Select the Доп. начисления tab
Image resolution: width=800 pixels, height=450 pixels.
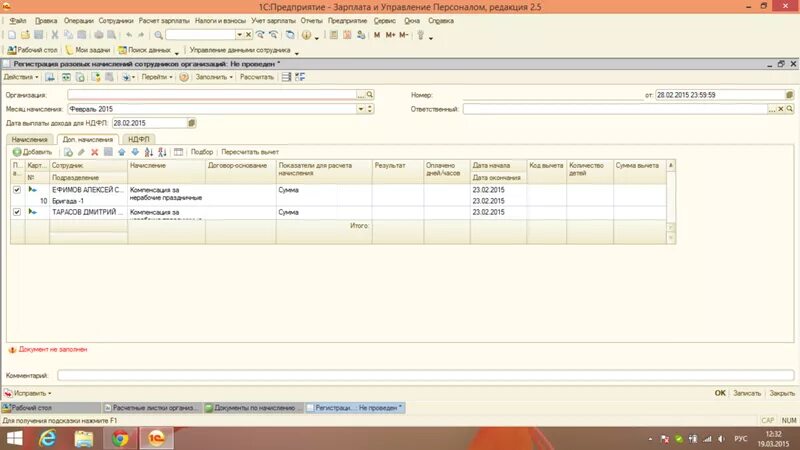click(88, 139)
